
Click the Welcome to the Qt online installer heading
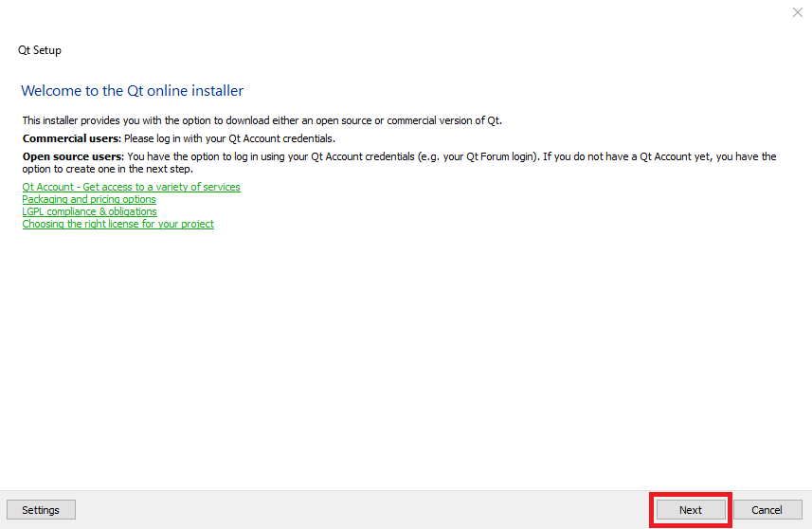tap(132, 91)
